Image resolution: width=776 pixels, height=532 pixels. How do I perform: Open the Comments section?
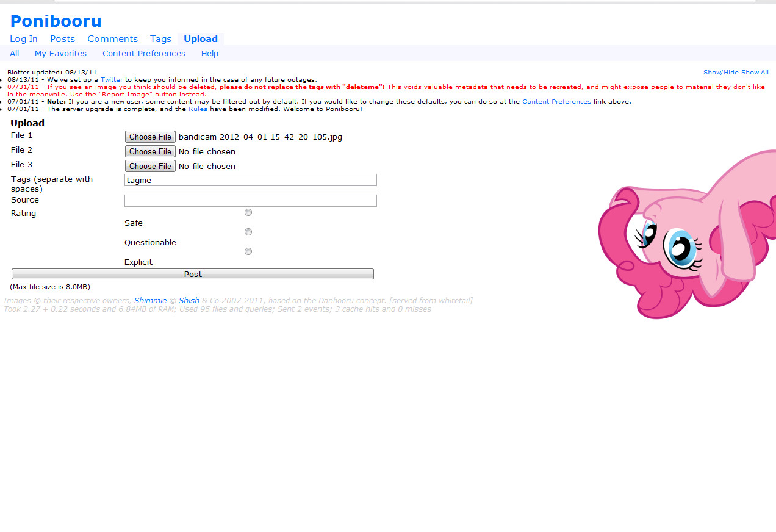[112, 39]
